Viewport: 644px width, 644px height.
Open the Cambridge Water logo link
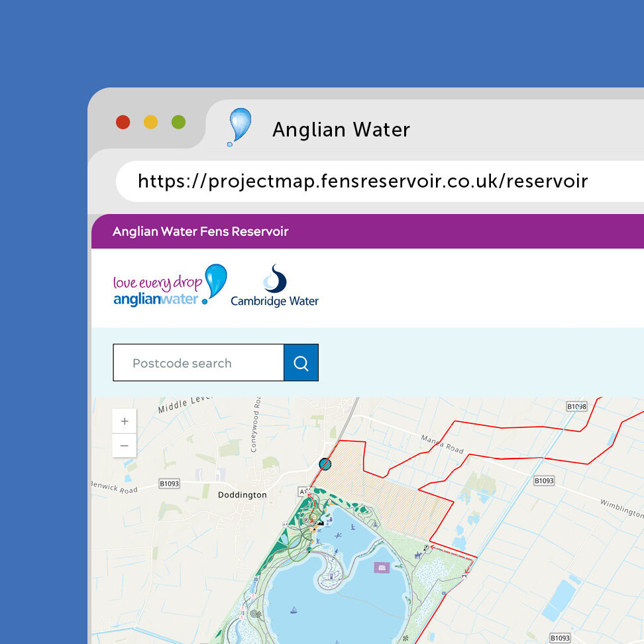[274, 286]
